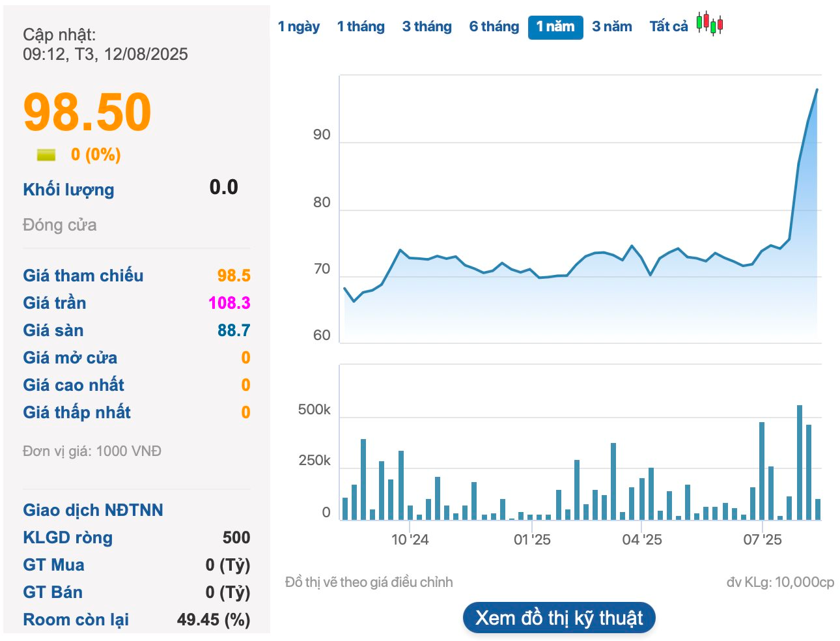The image size is (840, 641).
Task: Open "Xem đồ thị kỹ thuật" technical chart
Action: (x=559, y=618)
